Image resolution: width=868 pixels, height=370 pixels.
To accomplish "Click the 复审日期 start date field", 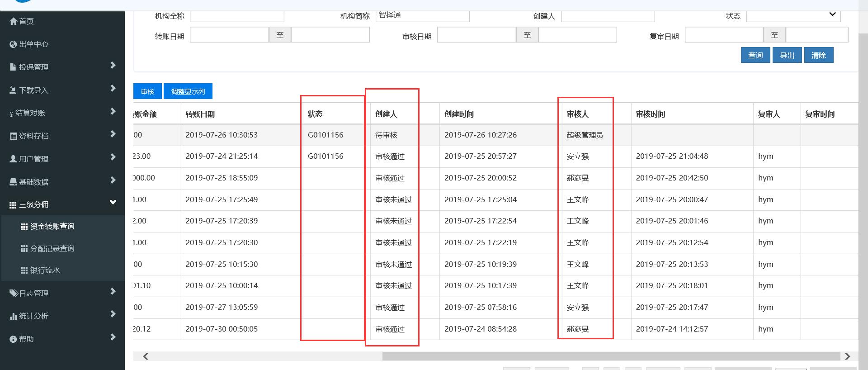I will coord(724,35).
